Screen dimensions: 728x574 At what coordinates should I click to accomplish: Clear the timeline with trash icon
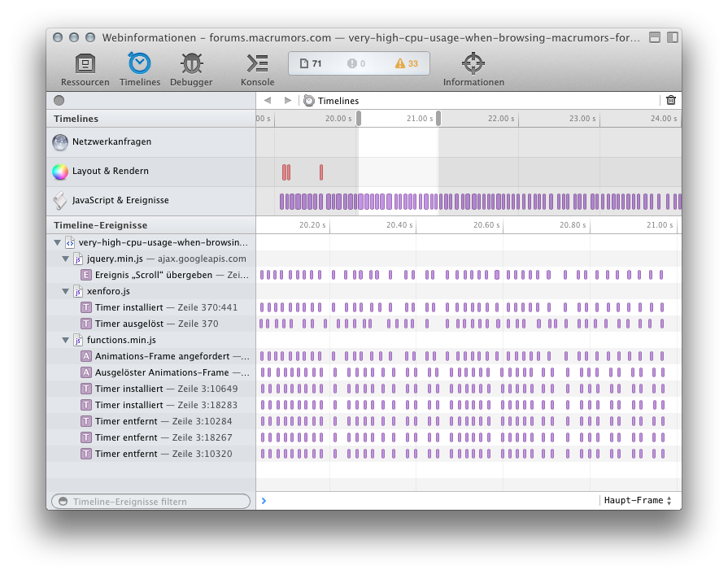671,100
